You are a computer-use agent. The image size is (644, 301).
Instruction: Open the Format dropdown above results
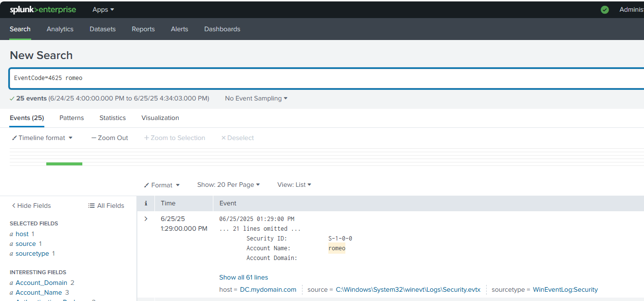162,185
